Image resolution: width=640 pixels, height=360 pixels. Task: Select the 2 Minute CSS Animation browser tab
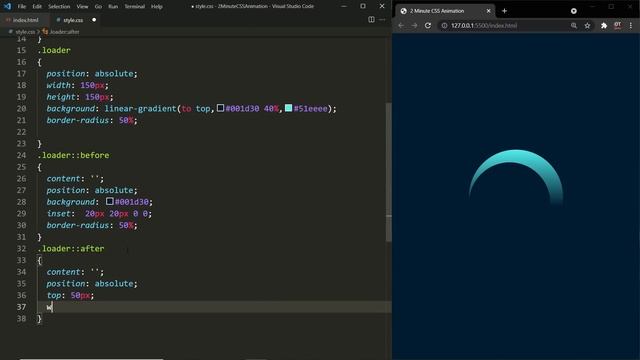[x=445, y=11]
